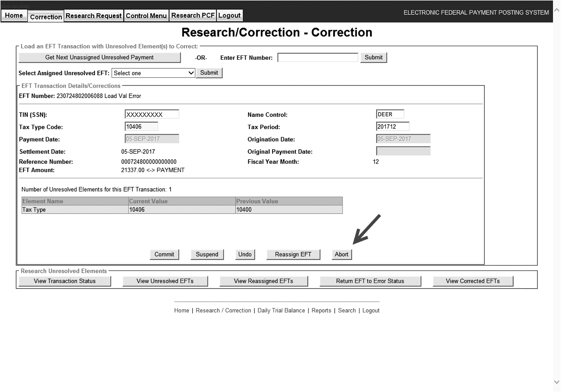Open the Research PCF tab
Screen dimensions: 561x392
coord(193,16)
